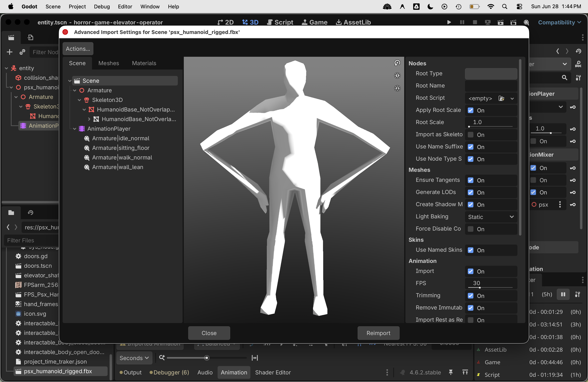Toggle primary light icon in the preview
The image size is (588, 382).
coord(397,76)
